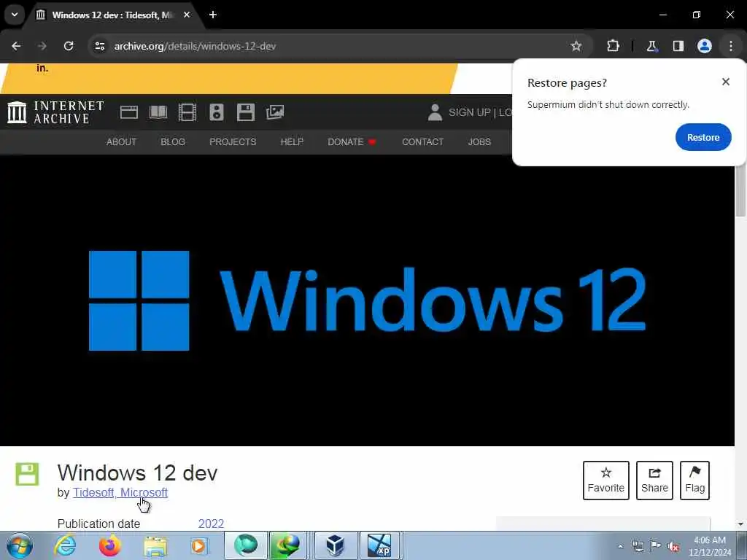The height and width of the screenshot is (560, 747).
Task: Open the Web (Wayback) icon
Action: pyautogui.click(x=128, y=112)
